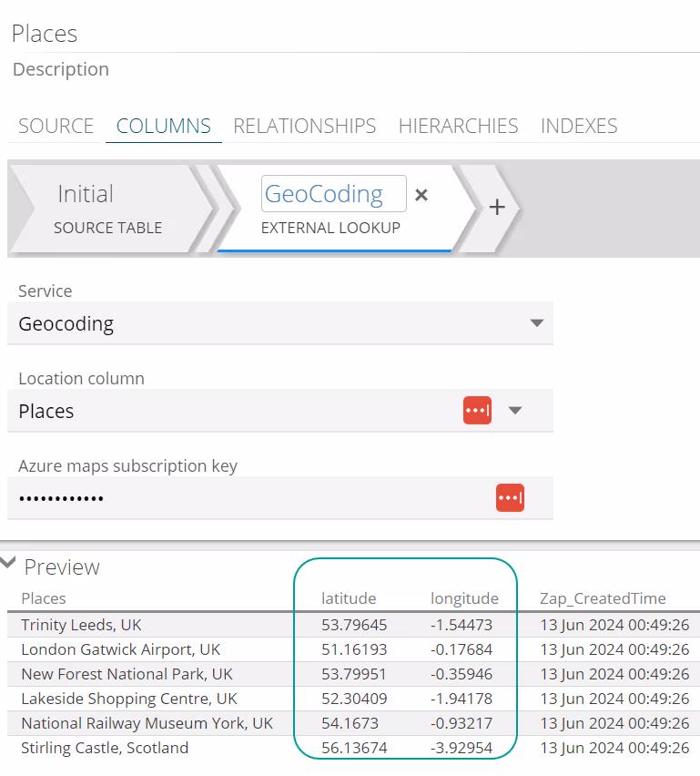The image size is (700, 776).
Task: Open the RELATIONSHIPS tab
Action: click(x=304, y=126)
